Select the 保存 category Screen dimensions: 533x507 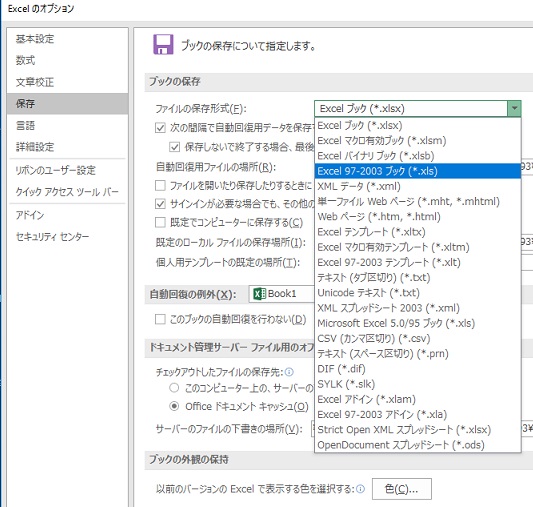67,104
